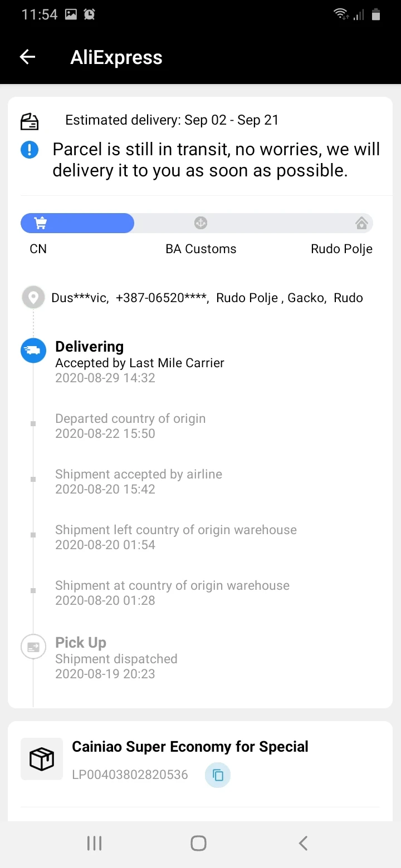Tap the anchor customs icon

coord(200,223)
